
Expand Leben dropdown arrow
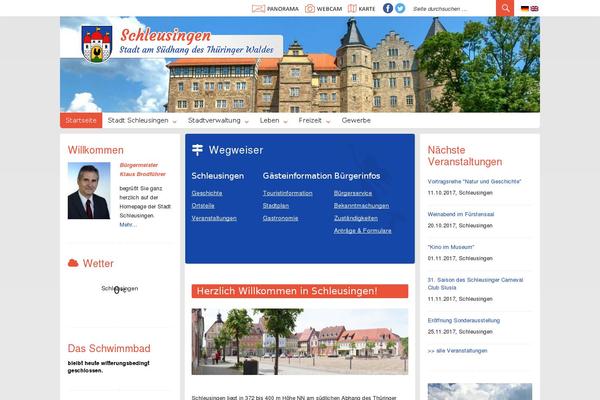285,122
